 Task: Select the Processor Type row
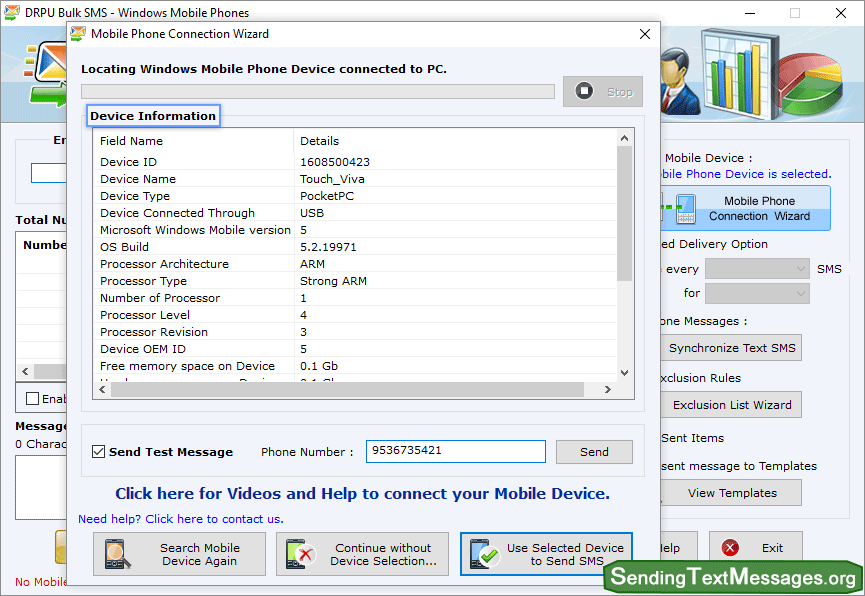[355, 281]
